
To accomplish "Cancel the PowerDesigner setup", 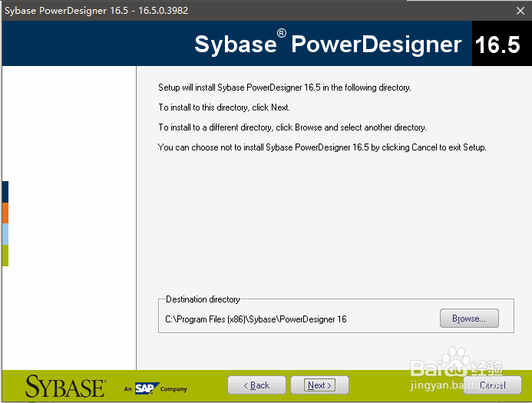I will 492,385.
